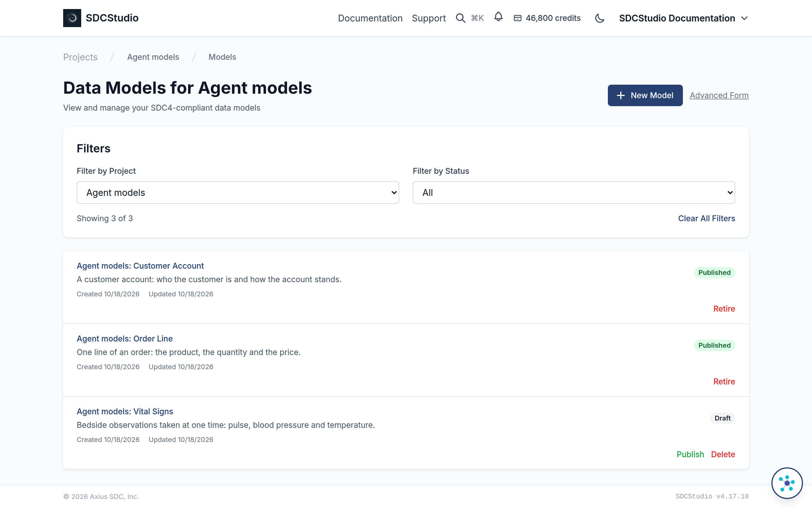Publish the Vital Signs model
The image size is (812, 508).
coord(690,454)
